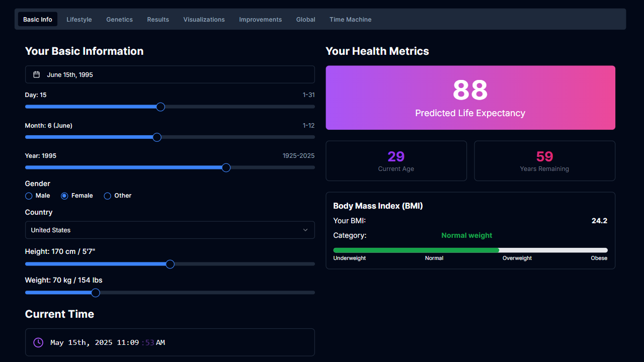Select the Female gender radio button

65,196
